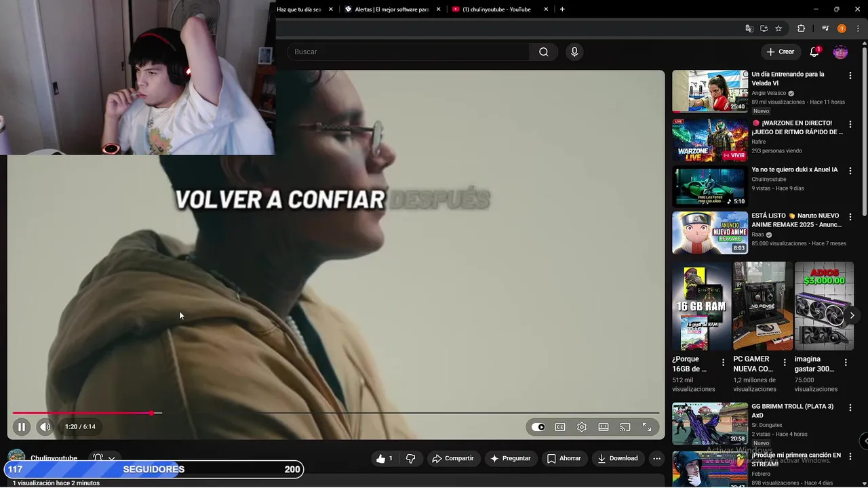Open a new browser tab

(562, 9)
